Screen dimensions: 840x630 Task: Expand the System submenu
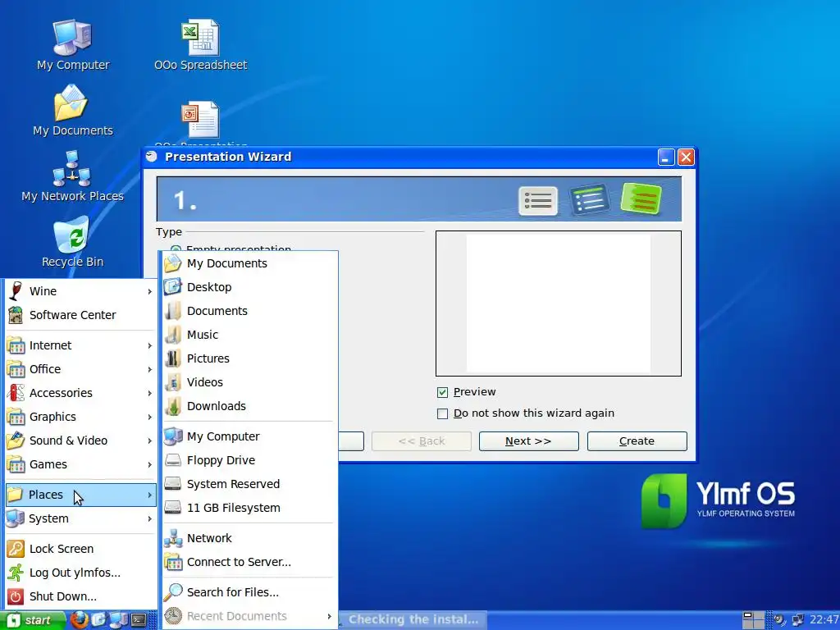(80, 518)
